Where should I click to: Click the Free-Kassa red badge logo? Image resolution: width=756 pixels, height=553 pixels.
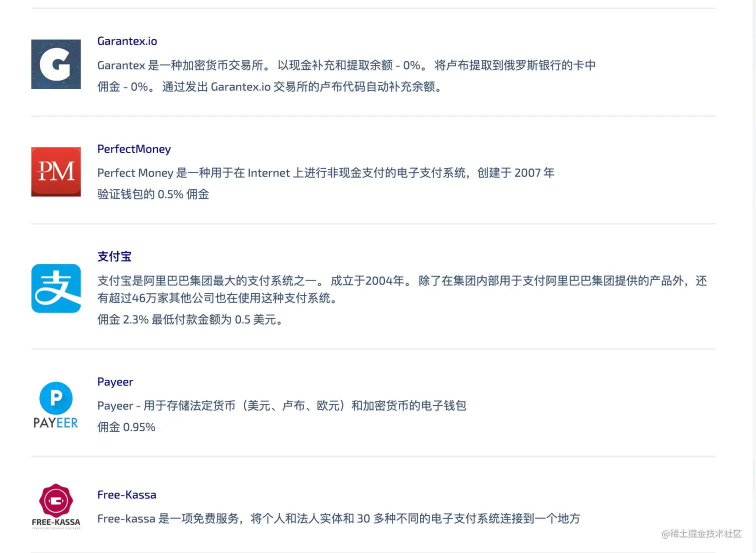[56, 506]
